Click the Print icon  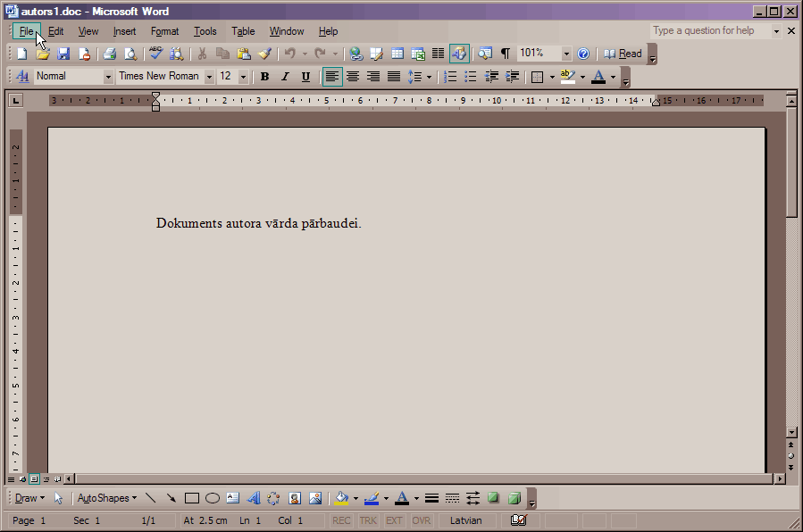(x=109, y=54)
